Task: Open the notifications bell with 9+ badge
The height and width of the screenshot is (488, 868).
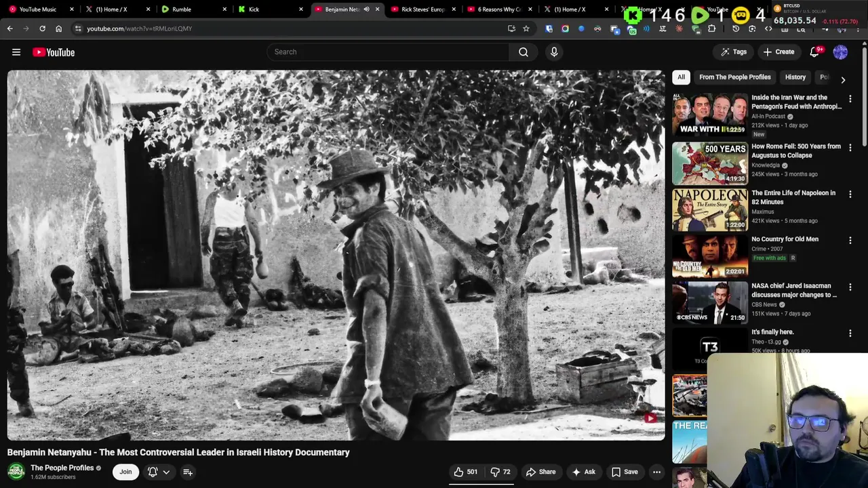Action: click(x=815, y=52)
